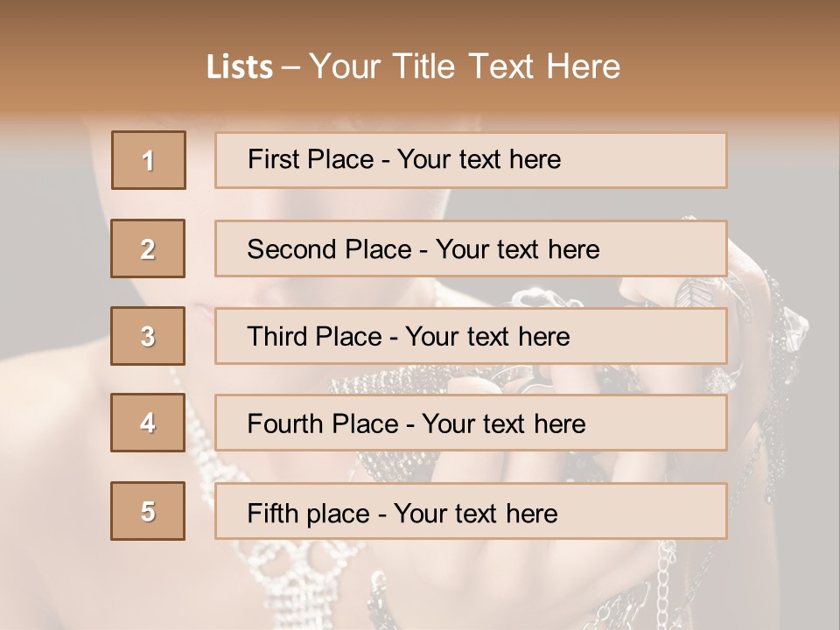
Task: Select the number 3 box
Action: (x=148, y=336)
